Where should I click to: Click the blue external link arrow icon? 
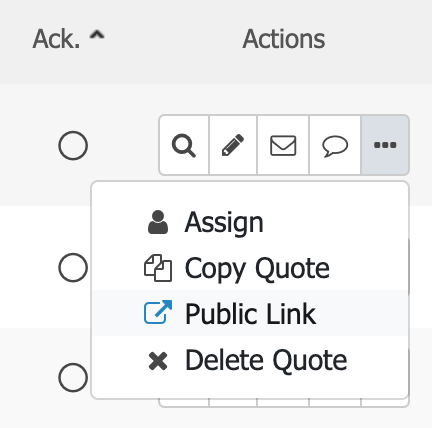pos(158,312)
